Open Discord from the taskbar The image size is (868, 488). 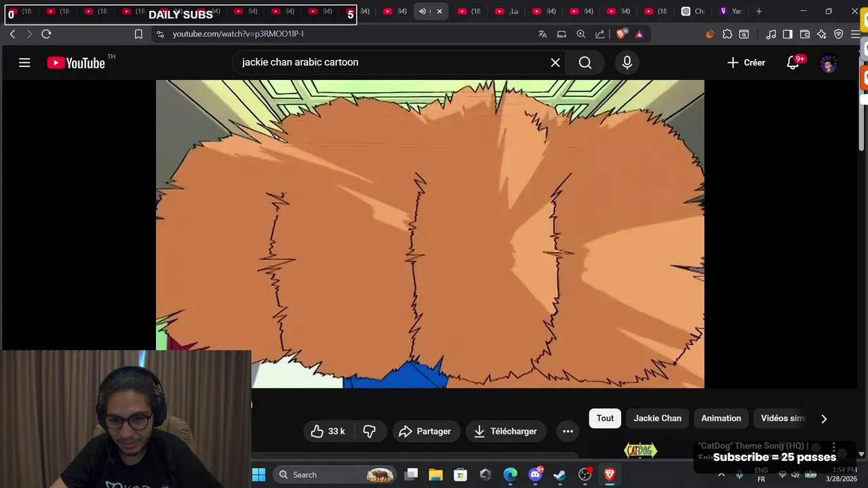point(535,474)
